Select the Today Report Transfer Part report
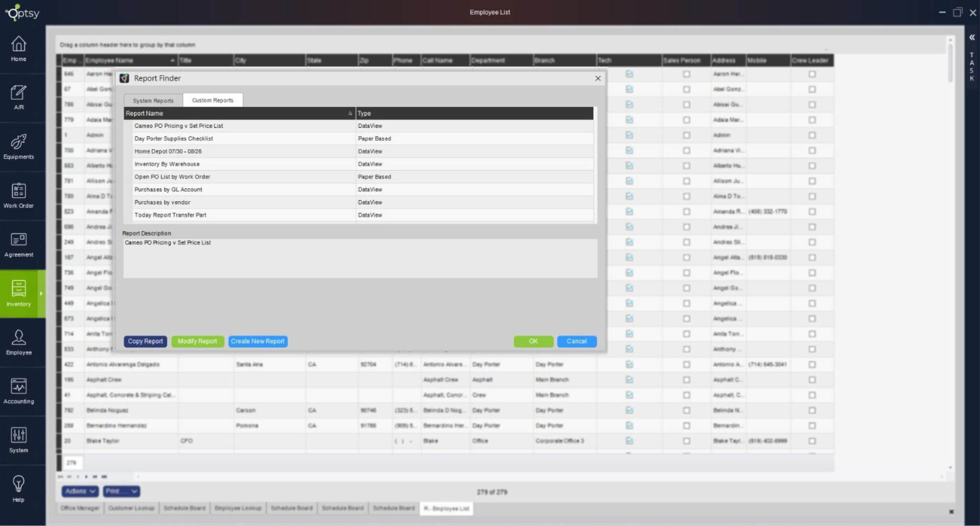The height and width of the screenshot is (526, 980). (359, 215)
